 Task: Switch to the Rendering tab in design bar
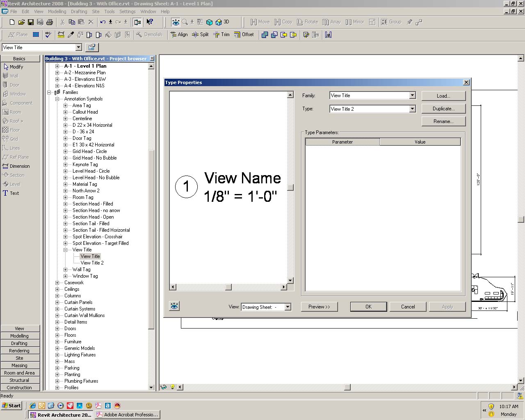19,351
